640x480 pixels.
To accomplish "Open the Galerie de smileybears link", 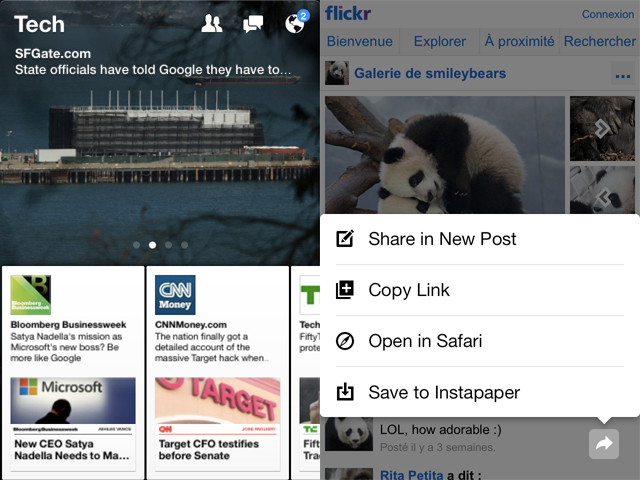I will coord(430,73).
